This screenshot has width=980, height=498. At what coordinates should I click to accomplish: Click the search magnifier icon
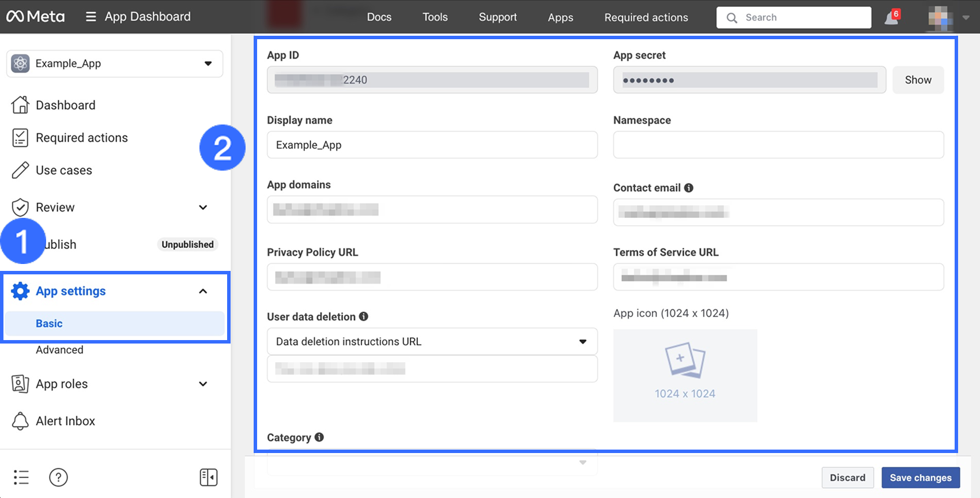point(732,18)
